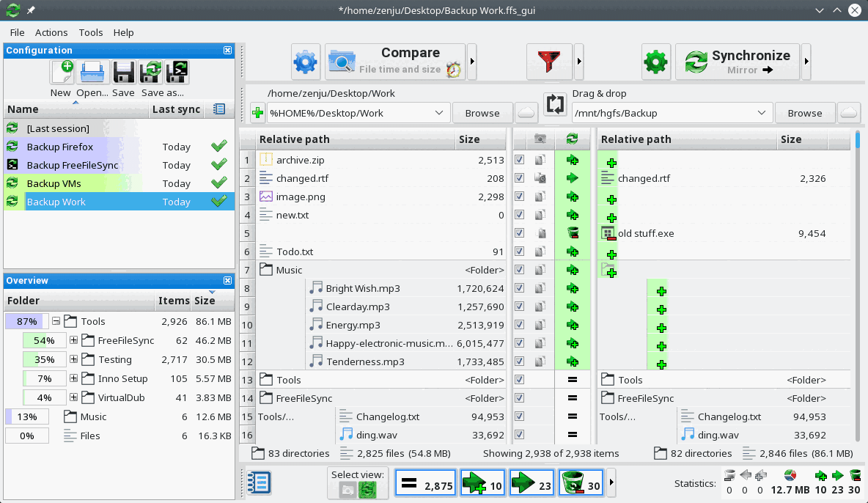This screenshot has height=503, width=868.
Task: Open the Actions menu
Action: point(51,32)
